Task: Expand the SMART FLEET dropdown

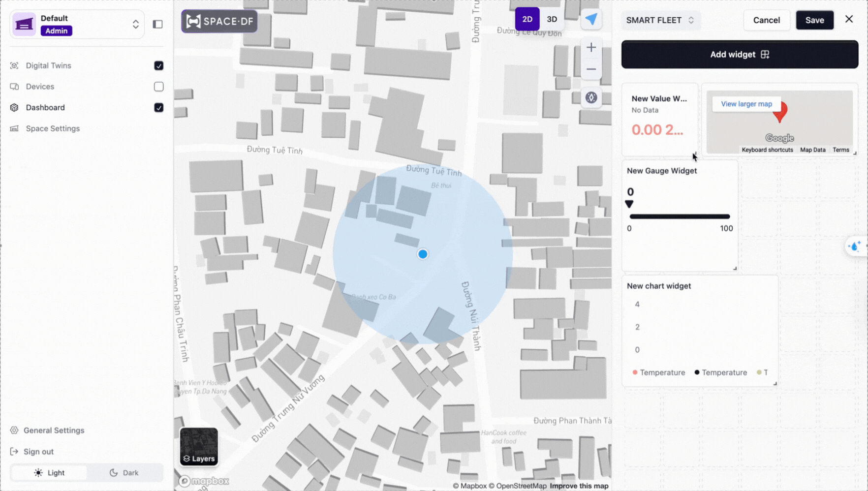Action: 660,20
